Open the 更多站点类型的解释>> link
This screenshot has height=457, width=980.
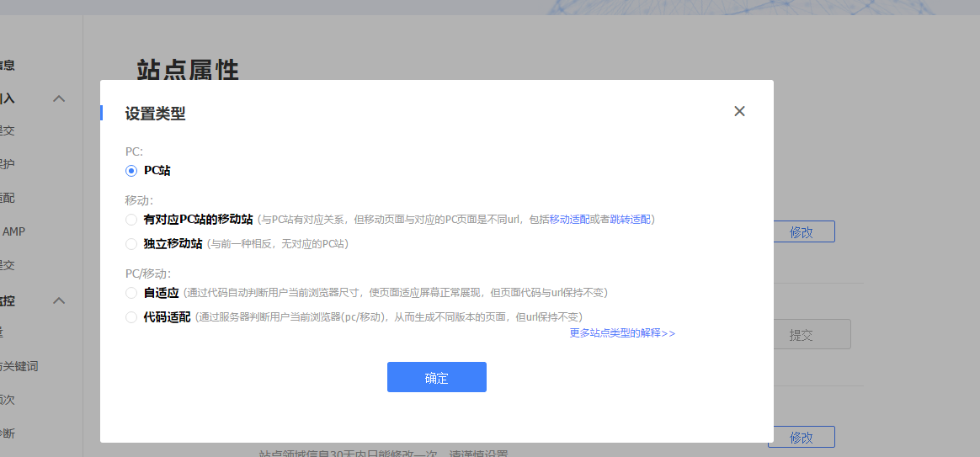pos(622,333)
